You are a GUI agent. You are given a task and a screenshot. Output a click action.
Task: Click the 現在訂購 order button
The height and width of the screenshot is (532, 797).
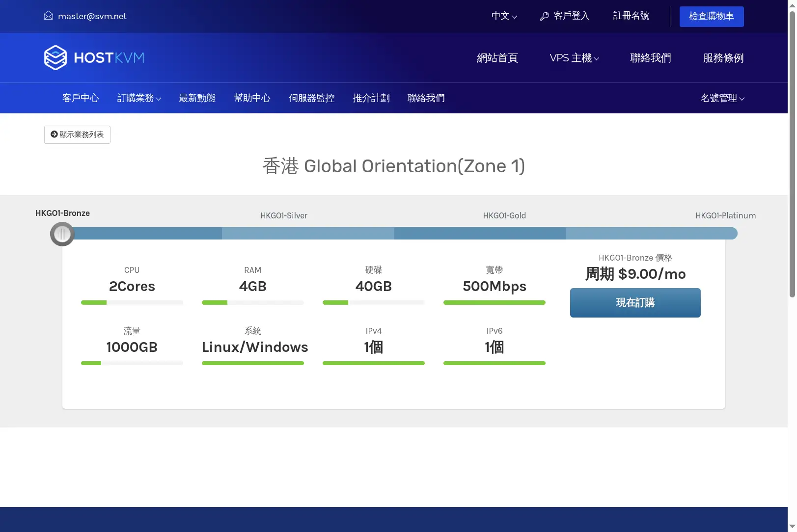[x=635, y=303]
